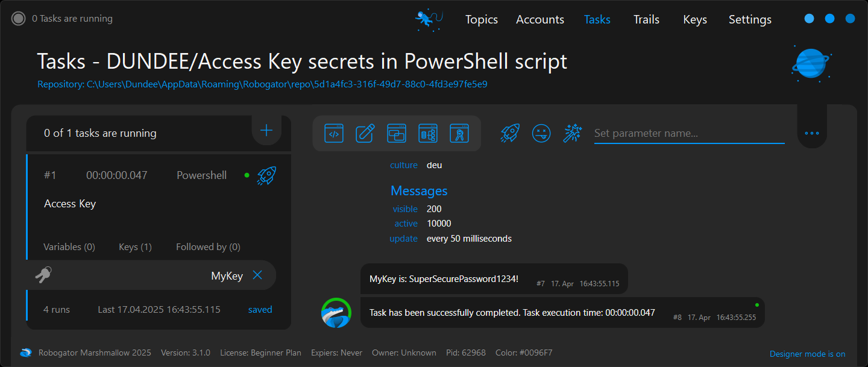The height and width of the screenshot is (367, 868).
Task: Switch to the Topics tab
Action: pos(481,19)
